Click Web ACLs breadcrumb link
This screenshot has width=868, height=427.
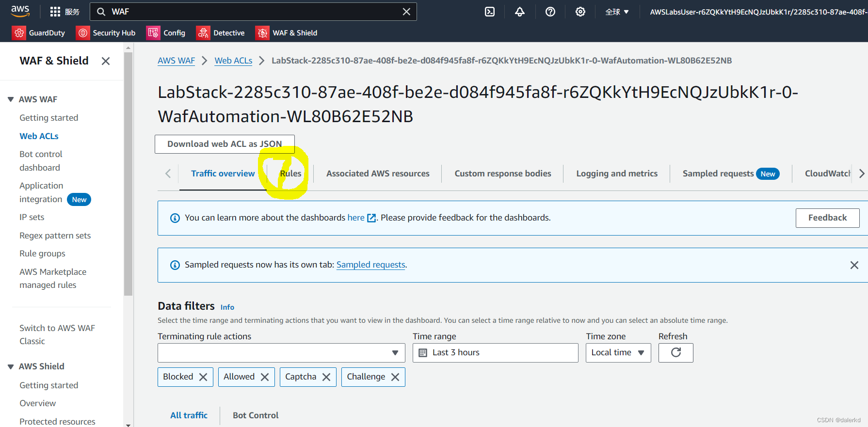pos(233,61)
